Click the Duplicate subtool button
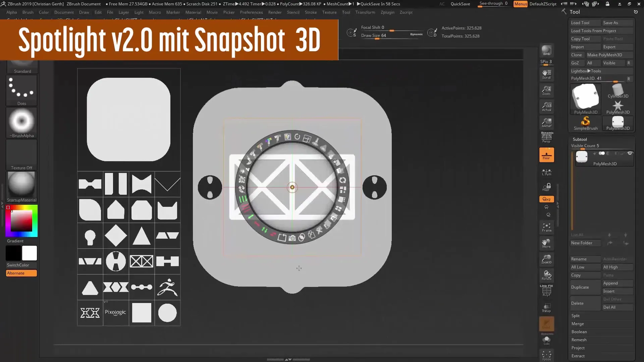The width and height of the screenshot is (644, 362). point(585,287)
